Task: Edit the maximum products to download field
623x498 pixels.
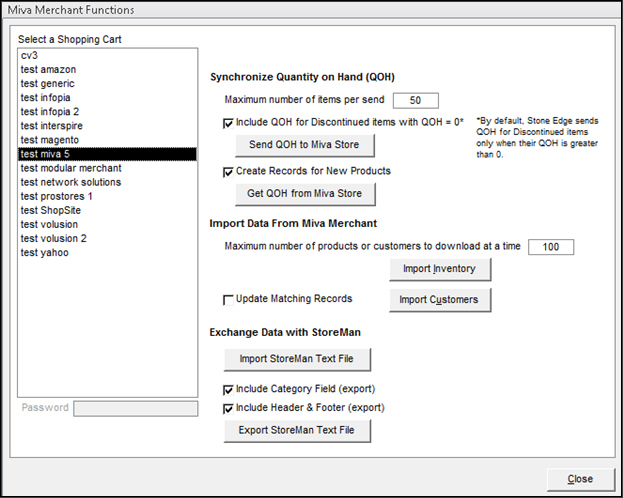Action: (551, 247)
